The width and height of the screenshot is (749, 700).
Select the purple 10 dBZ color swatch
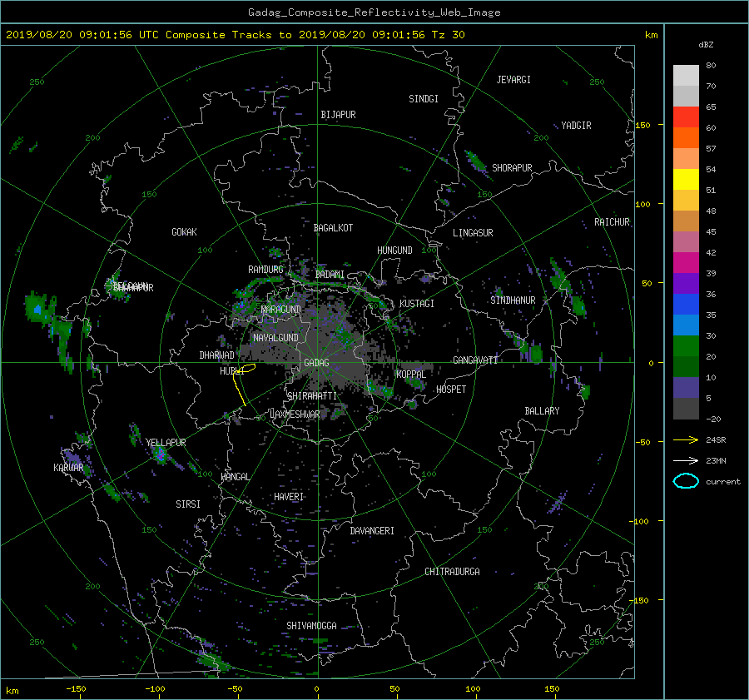(x=686, y=387)
